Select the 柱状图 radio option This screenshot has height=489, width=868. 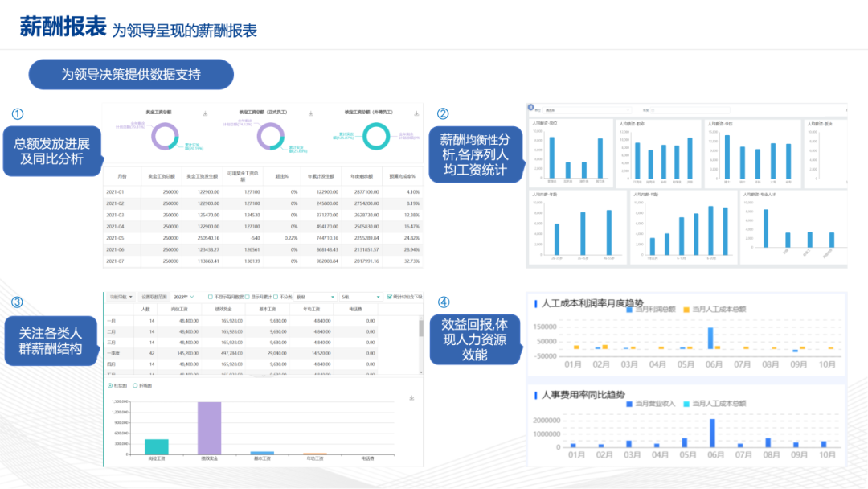[110, 385]
